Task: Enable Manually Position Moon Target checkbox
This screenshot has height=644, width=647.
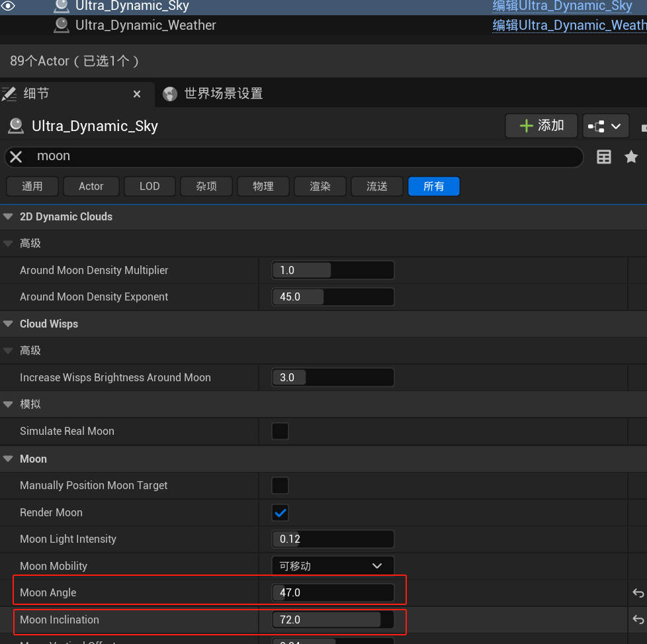Action: [x=280, y=485]
